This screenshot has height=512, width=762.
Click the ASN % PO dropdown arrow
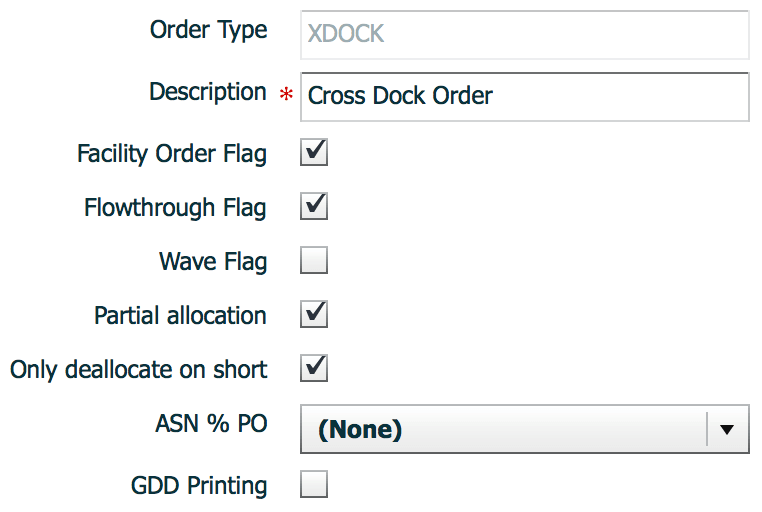727,430
